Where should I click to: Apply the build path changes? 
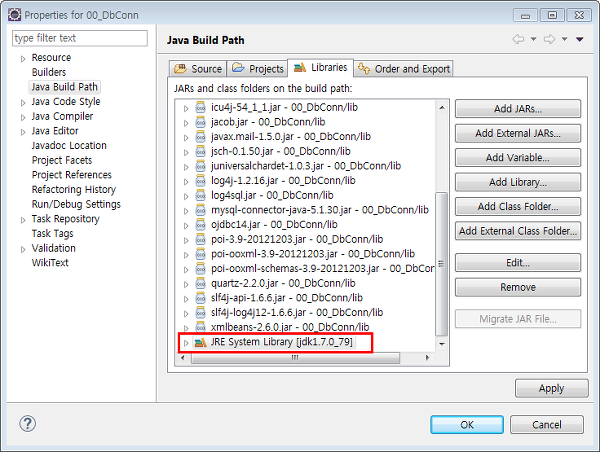tap(551, 388)
